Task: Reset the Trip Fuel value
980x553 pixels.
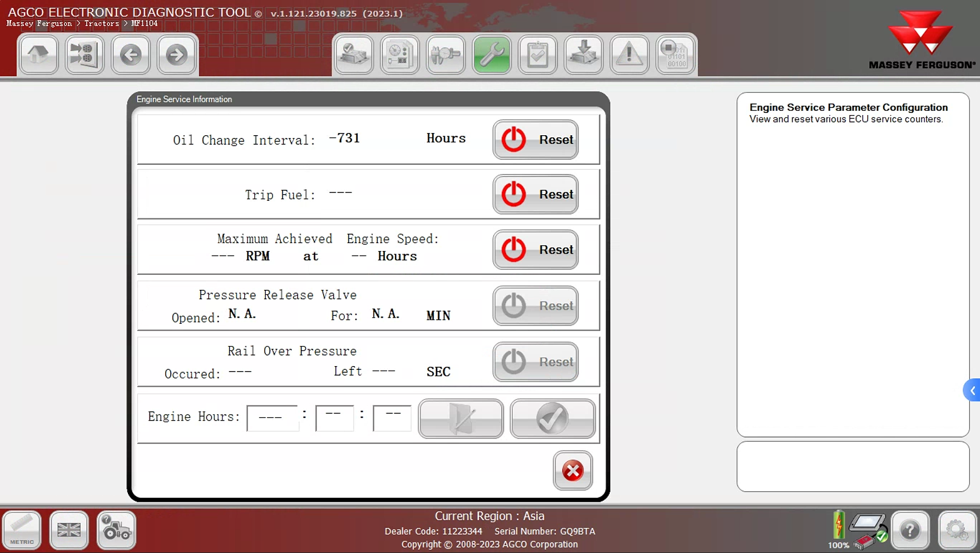Action: click(536, 195)
